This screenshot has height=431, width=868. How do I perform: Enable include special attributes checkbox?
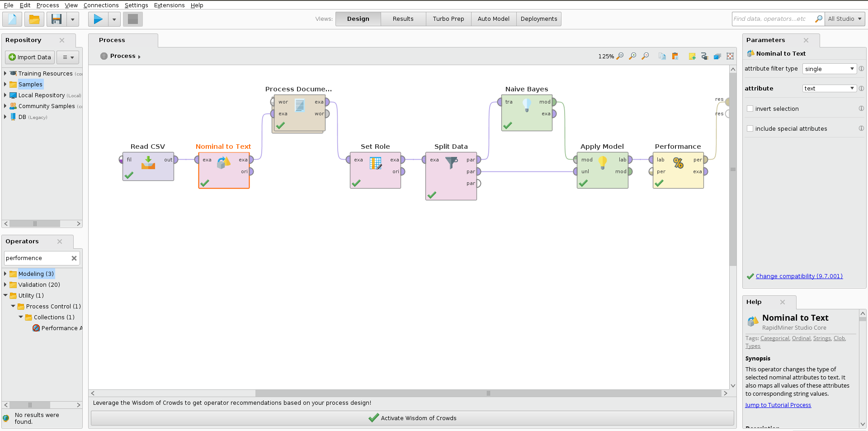(x=750, y=128)
